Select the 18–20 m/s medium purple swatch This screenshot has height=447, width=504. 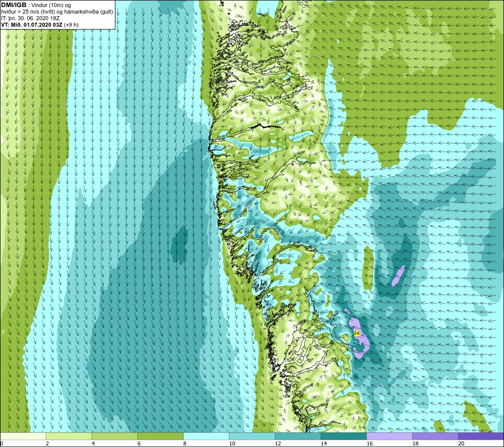point(435,436)
